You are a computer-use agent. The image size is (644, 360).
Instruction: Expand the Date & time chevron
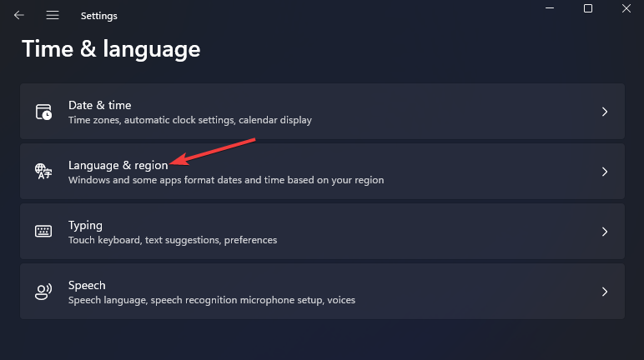click(x=605, y=112)
